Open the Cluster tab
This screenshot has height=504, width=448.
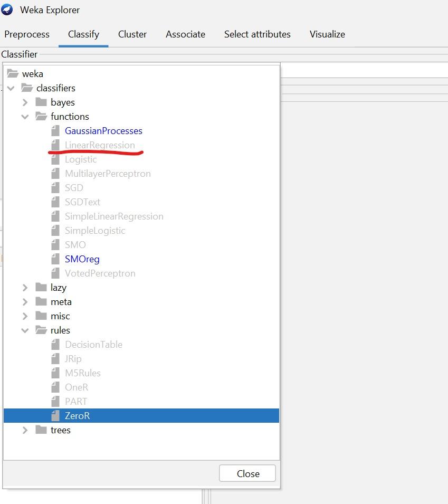[132, 34]
